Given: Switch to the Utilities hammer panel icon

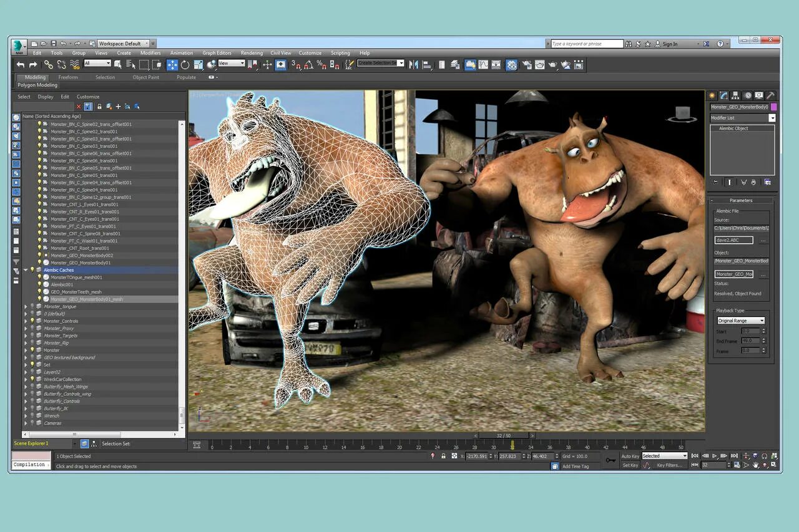Looking at the screenshot, I should click(x=771, y=95).
